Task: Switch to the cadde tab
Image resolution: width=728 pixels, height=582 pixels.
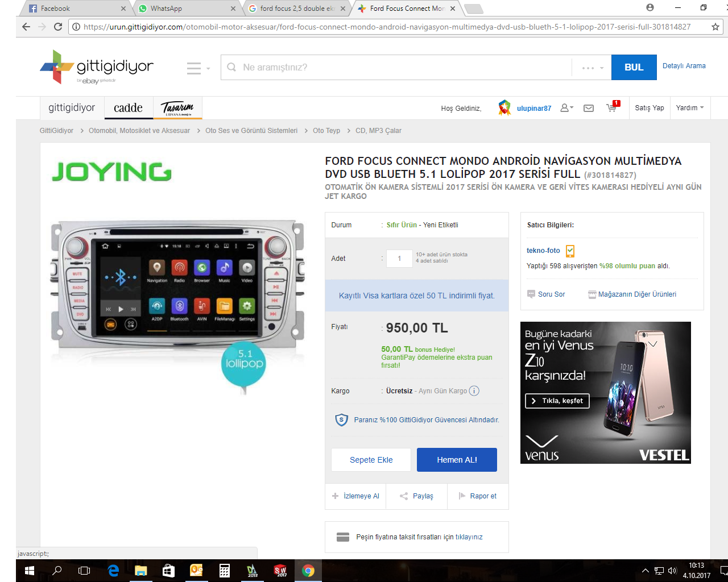Action: 128,107
